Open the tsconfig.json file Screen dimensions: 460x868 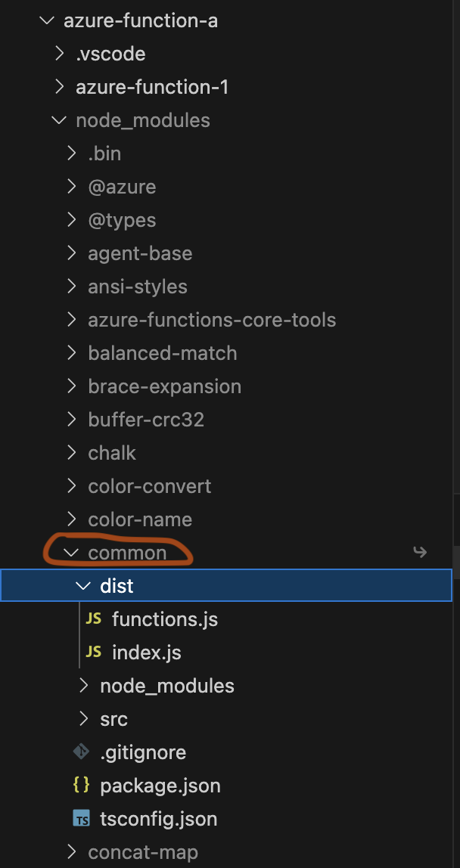(x=159, y=819)
